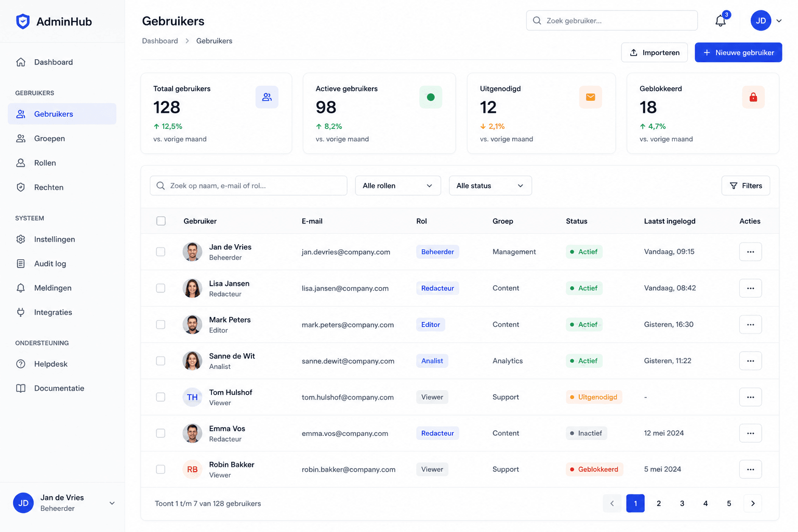Viewport: 798px width, 532px height.
Task: Click the RB initials avatar
Action: point(192,470)
